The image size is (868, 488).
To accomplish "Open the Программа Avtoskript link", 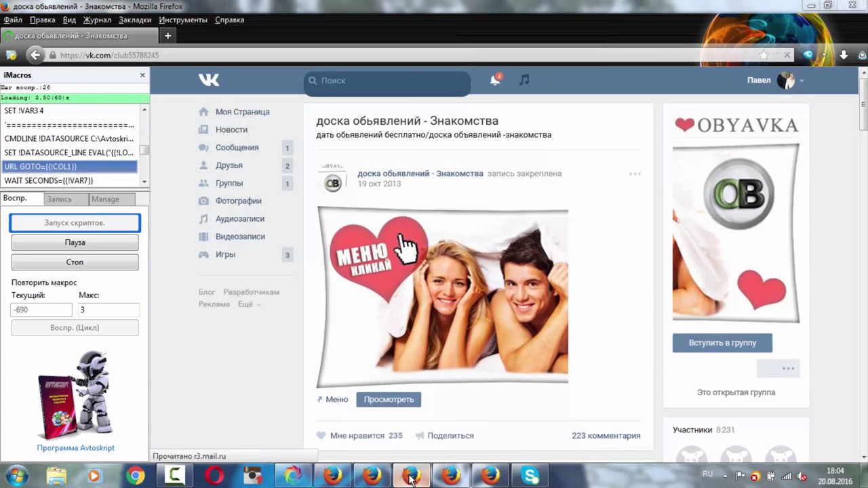I will pyautogui.click(x=75, y=448).
